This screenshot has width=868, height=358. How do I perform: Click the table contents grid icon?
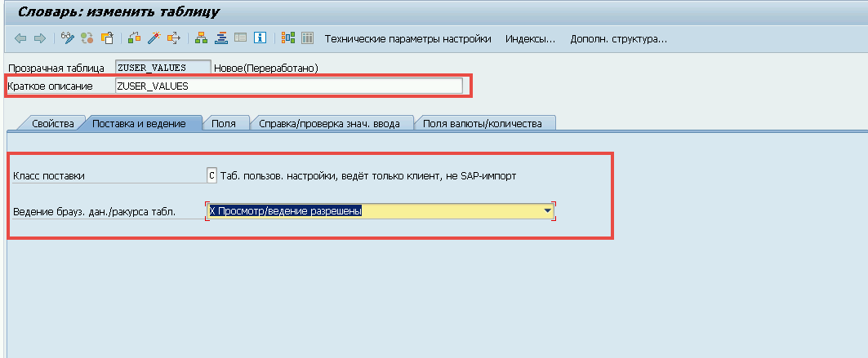tap(308, 38)
